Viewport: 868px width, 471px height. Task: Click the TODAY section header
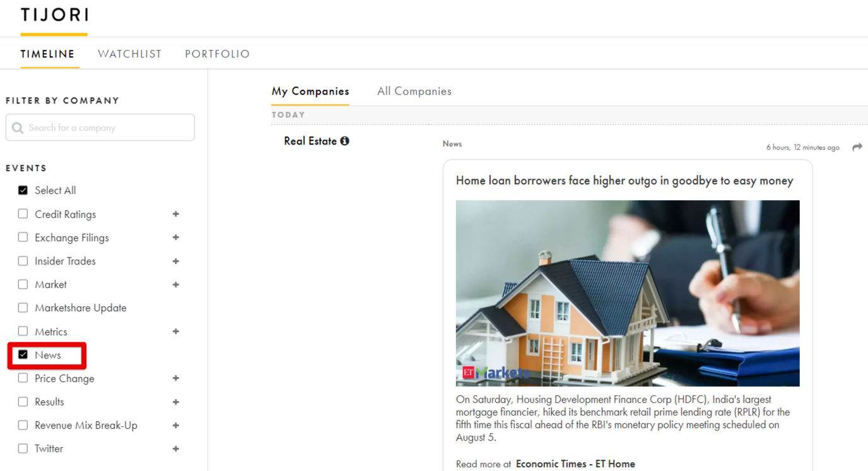coord(288,115)
